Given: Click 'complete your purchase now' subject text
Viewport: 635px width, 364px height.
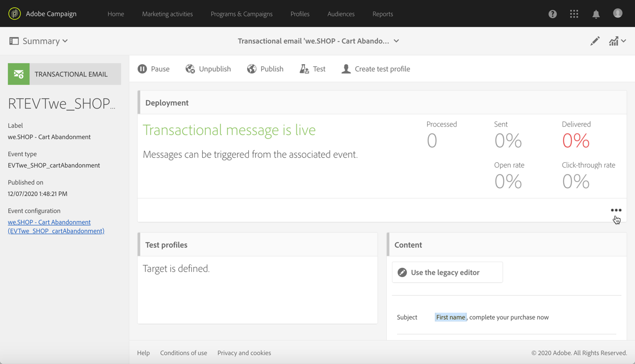Looking at the screenshot, I should click(x=509, y=317).
